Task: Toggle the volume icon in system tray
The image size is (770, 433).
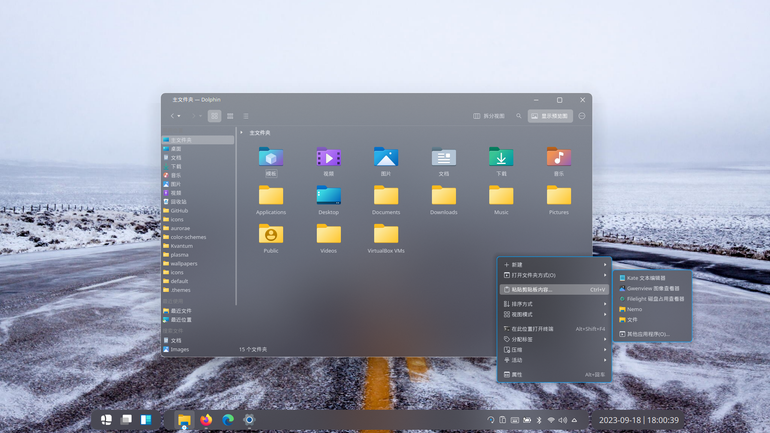Action: pos(563,420)
